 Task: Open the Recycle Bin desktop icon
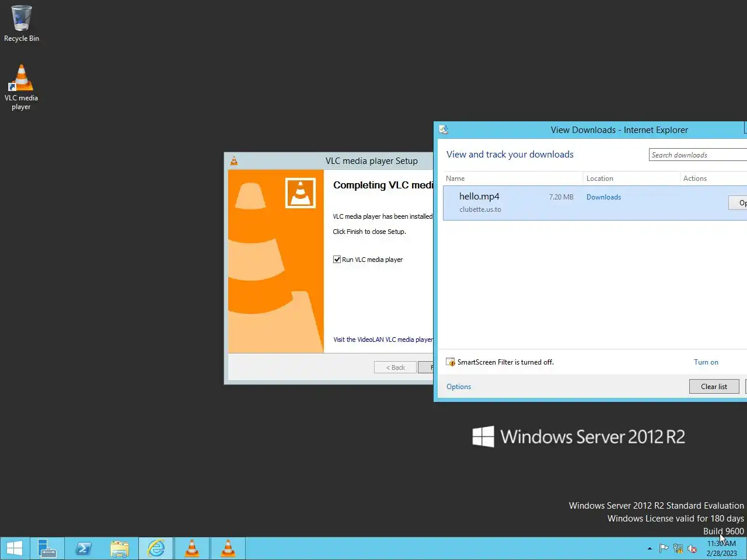22,23
